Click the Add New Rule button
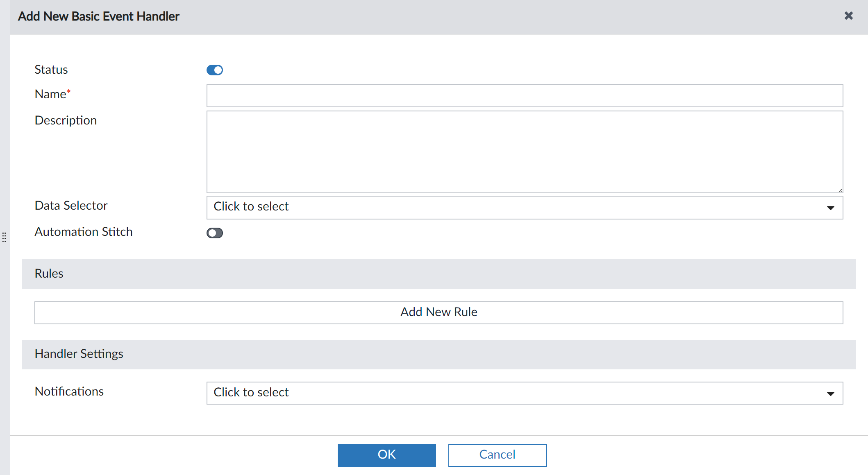The width and height of the screenshot is (868, 475). pyautogui.click(x=438, y=312)
